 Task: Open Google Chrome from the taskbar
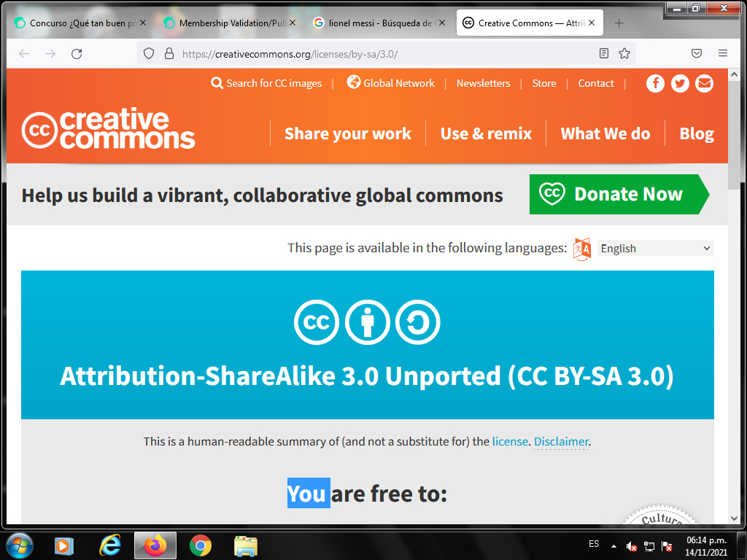(x=201, y=545)
